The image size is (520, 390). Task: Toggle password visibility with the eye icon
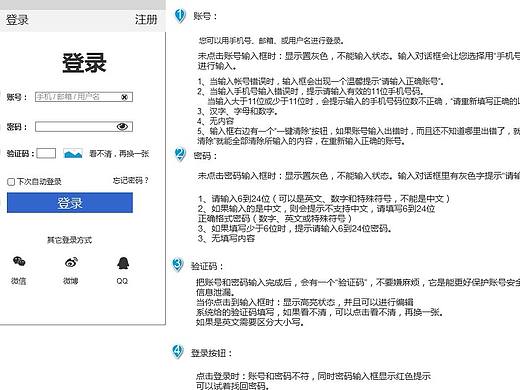point(122,126)
